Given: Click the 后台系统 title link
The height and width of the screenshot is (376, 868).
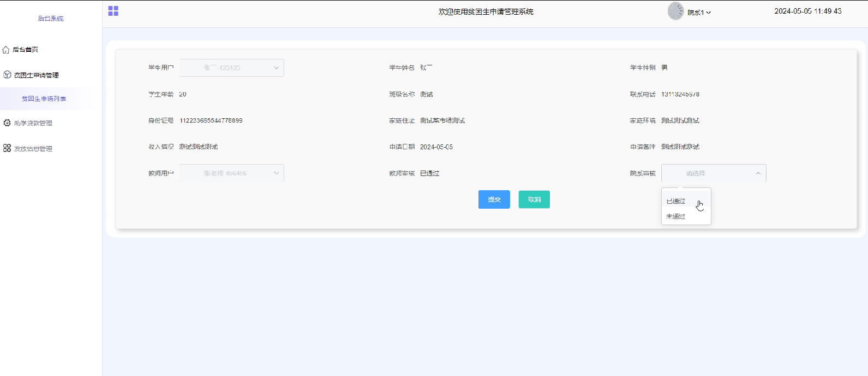Looking at the screenshot, I should tap(51, 19).
